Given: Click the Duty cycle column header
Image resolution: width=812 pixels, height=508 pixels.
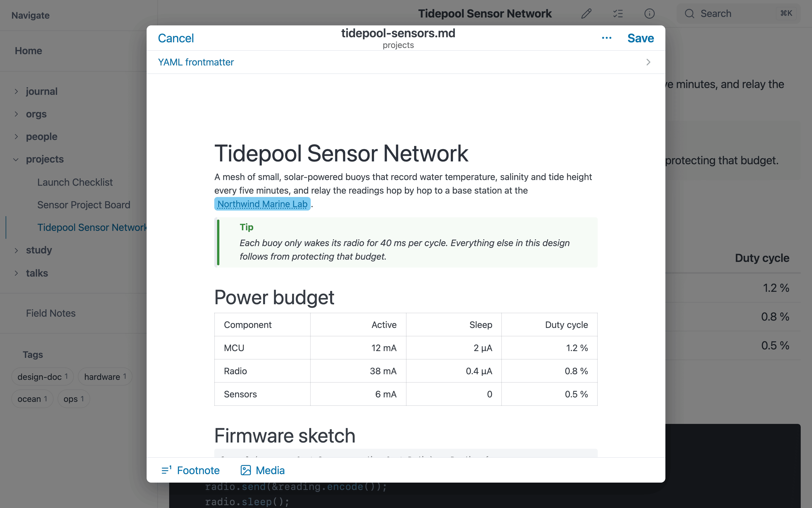Looking at the screenshot, I should click(x=549, y=325).
